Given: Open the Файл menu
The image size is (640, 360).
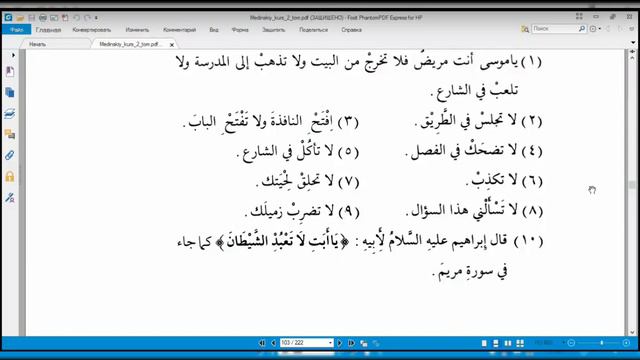Looking at the screenshot, I should [16, 30].
